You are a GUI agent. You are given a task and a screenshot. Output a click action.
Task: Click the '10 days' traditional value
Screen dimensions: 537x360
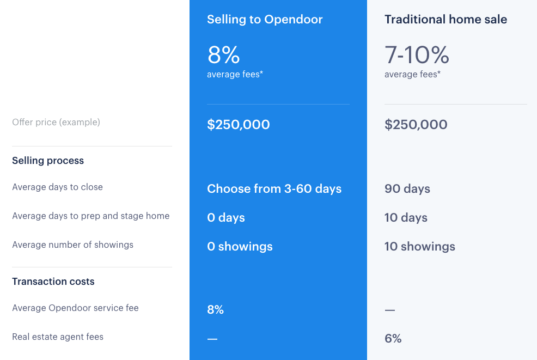pos(406,218)
